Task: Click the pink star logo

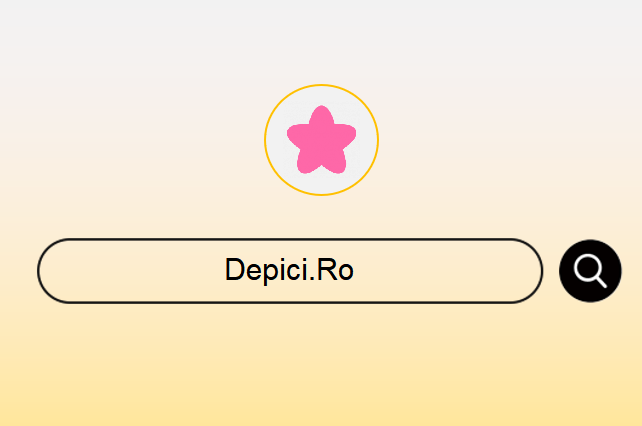Action: point(321,140)
